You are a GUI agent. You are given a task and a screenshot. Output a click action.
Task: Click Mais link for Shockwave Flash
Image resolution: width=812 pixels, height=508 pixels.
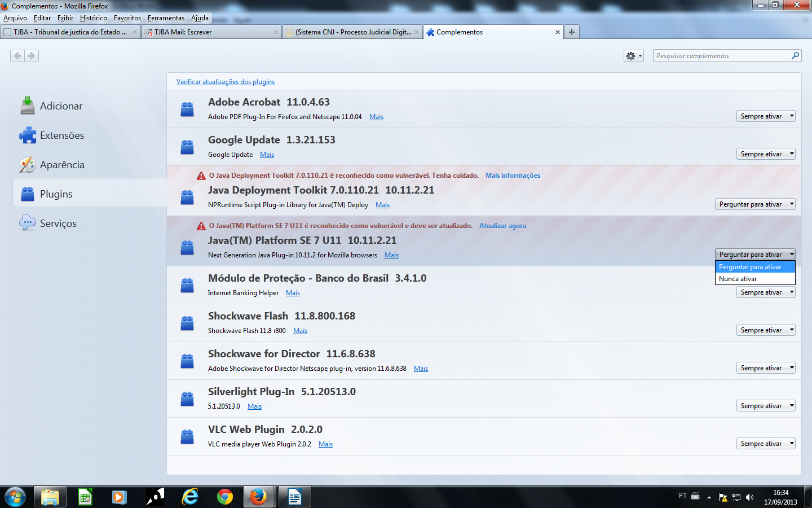coord(300,331)
